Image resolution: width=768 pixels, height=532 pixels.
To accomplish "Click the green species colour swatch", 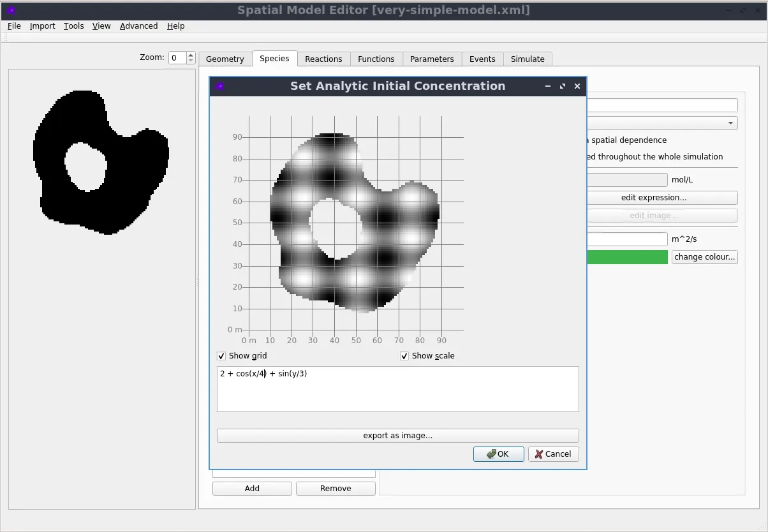I will coord(627,257).
